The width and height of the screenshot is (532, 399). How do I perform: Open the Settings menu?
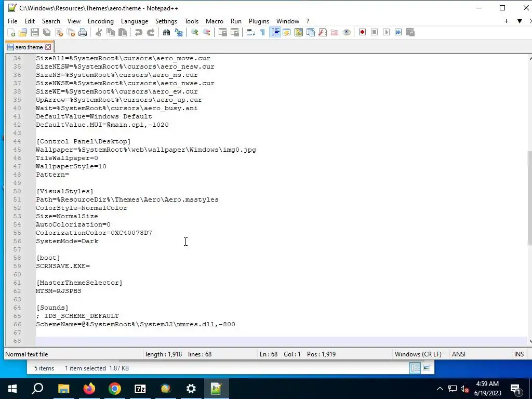[166, 21]
